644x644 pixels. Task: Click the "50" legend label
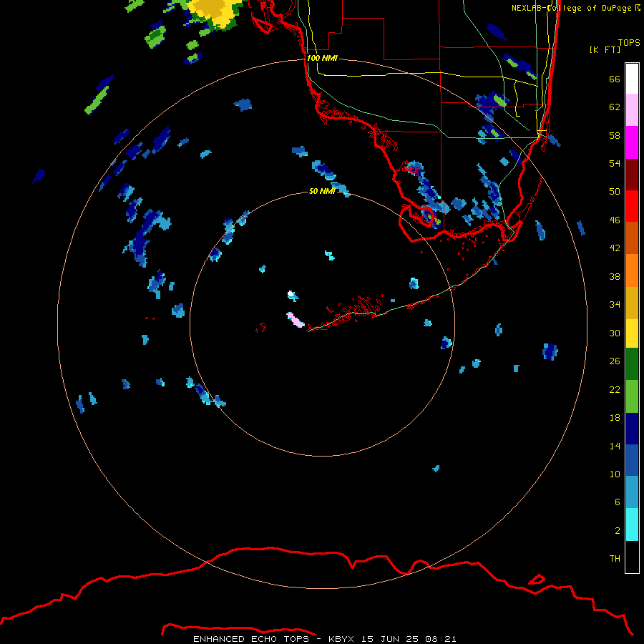point(615,192)
